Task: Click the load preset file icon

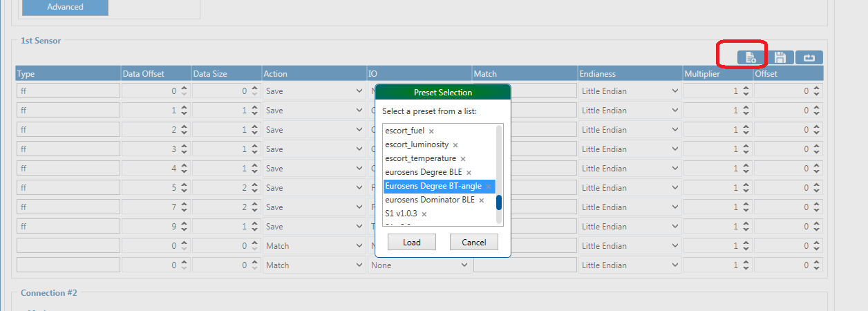Action: click(751, 58)
